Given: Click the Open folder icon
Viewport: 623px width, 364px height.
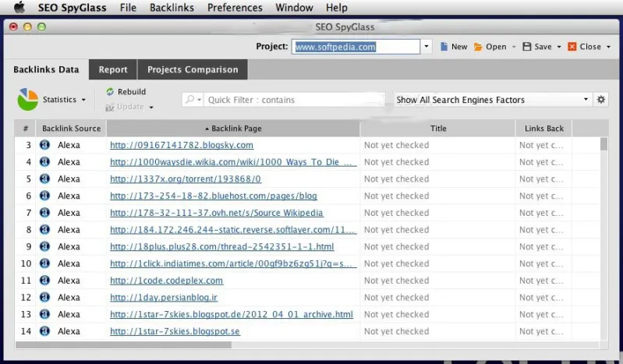Looking at the screenshot, I should 477,47.
